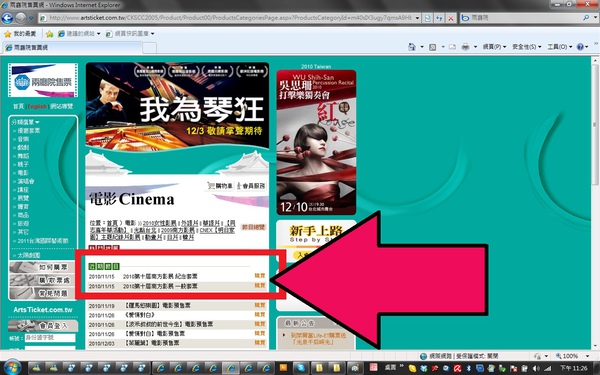Open the Tools (工具) menu
The width and height of the screenshot is (600, 375).
tap(559, 47)
